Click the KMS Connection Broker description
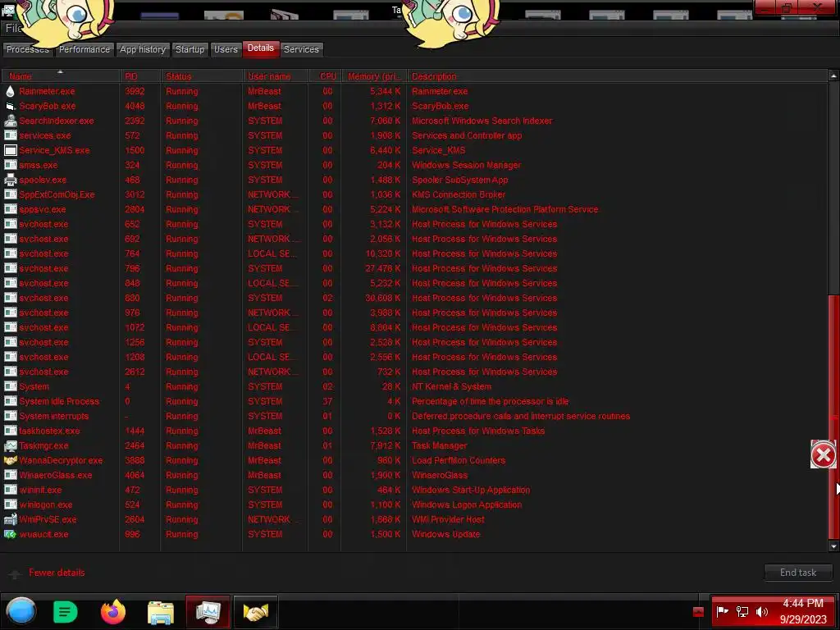Screen dimensions: 840x630 (x=458, y=194)
